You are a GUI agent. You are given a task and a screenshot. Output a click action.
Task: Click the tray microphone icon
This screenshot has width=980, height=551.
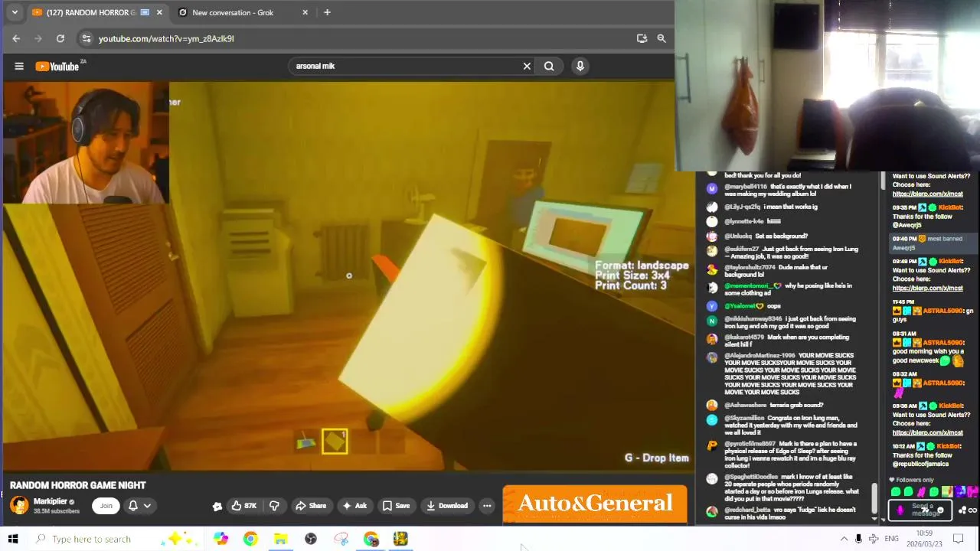point(858,539)
